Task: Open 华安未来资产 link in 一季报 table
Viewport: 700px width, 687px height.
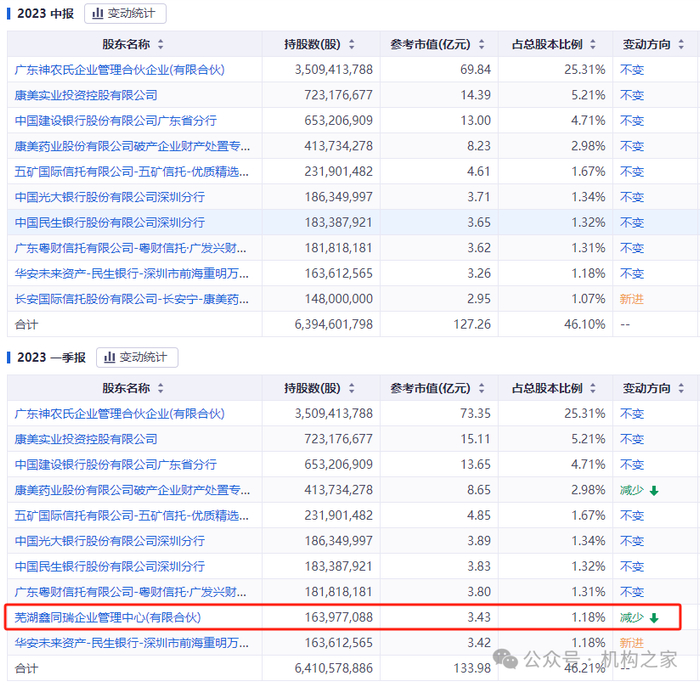Action: click(132, 643)
